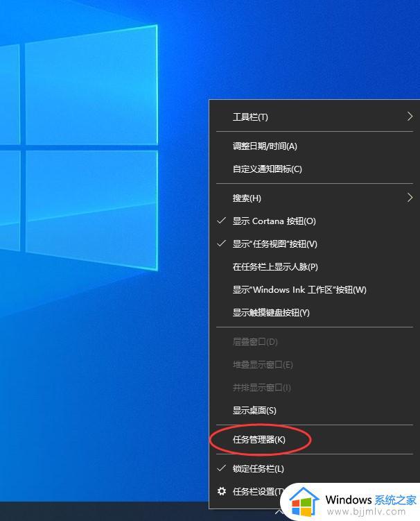Open the 搜索(H) submenu entry

pos(315,198)
